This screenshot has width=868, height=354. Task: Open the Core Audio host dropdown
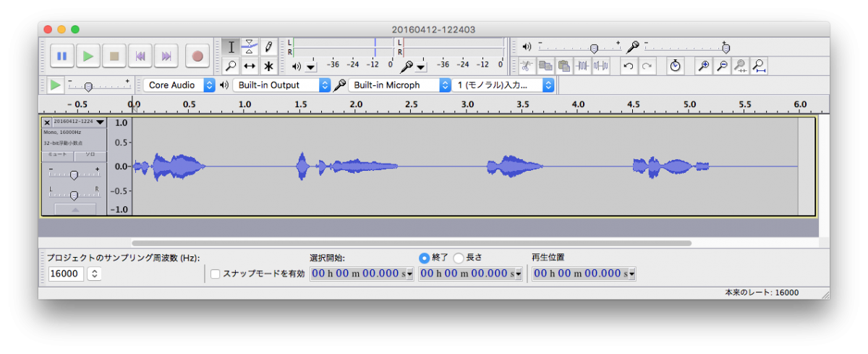coord(179,85)
